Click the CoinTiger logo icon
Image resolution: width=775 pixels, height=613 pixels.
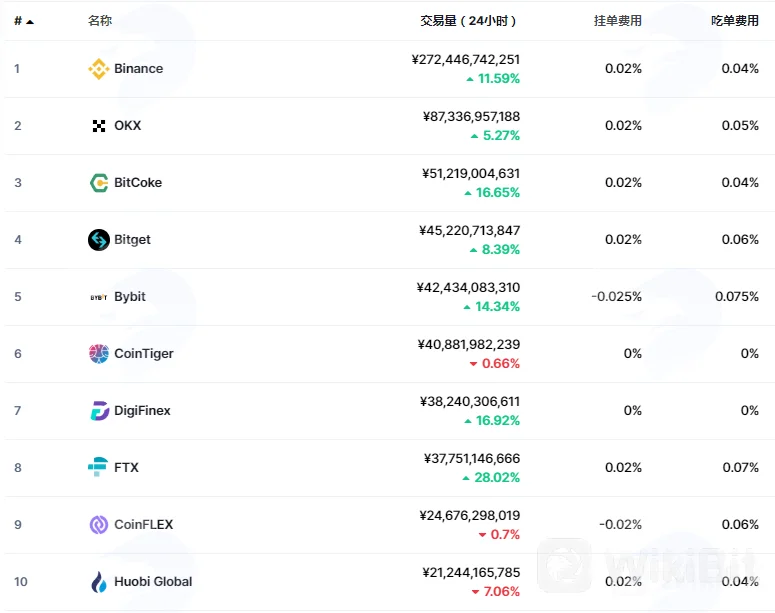point(99,354)
